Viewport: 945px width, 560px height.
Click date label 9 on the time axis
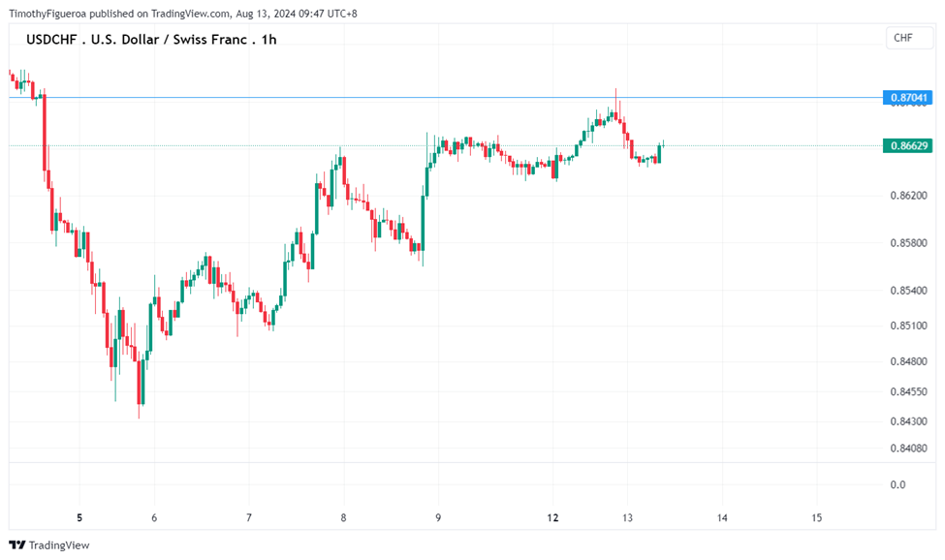(x=438, y=518)
